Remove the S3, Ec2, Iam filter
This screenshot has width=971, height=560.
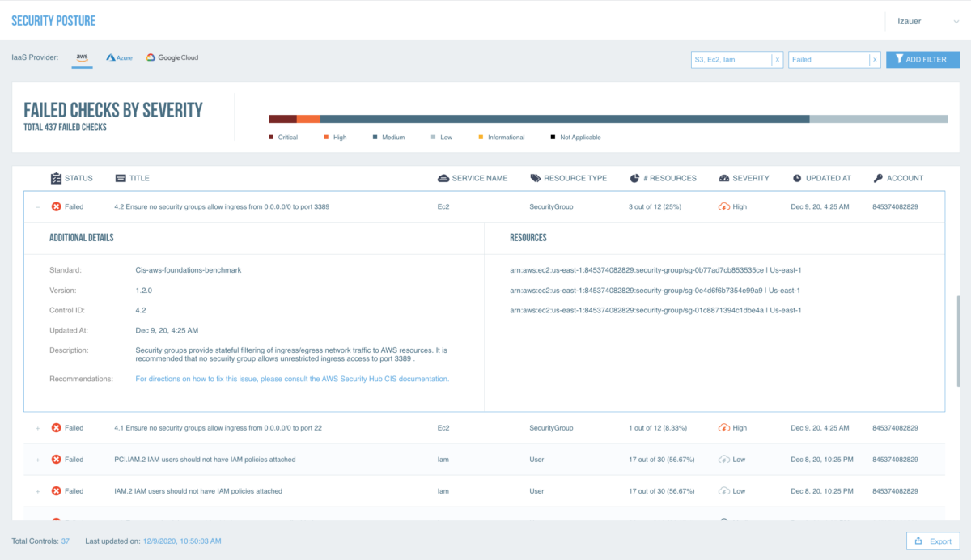tap(777, 60)
